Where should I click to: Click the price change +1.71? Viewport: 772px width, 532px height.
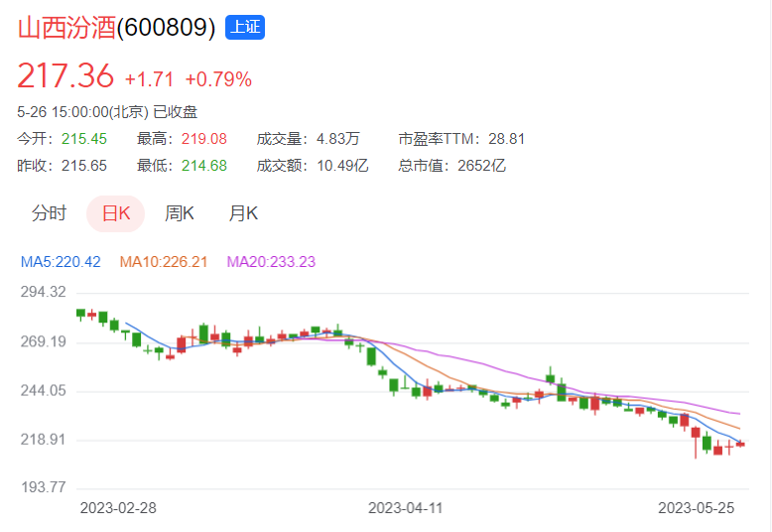click(149, 79)
